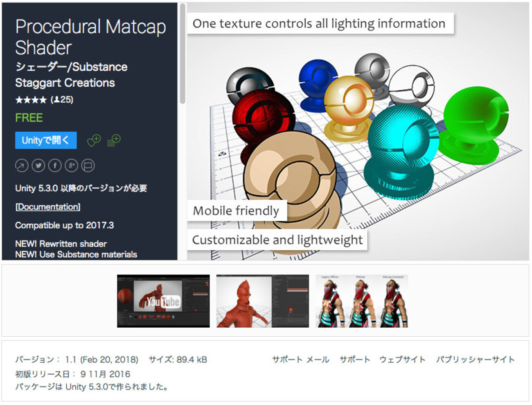532x405 pixels.
Task: Click the "NEW! Rewritten shader" line
Action: pos(61,244)
